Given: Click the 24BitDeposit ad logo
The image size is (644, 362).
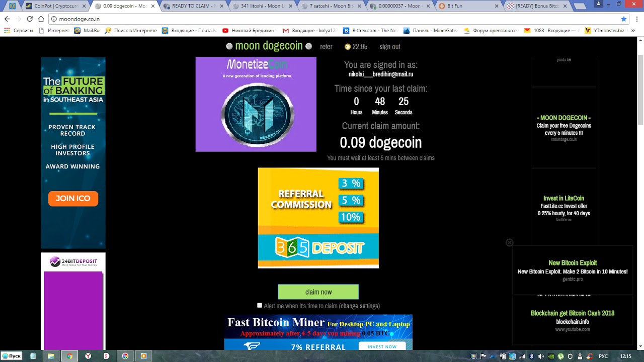Looking at the screenshot, I should coord(73,261).
